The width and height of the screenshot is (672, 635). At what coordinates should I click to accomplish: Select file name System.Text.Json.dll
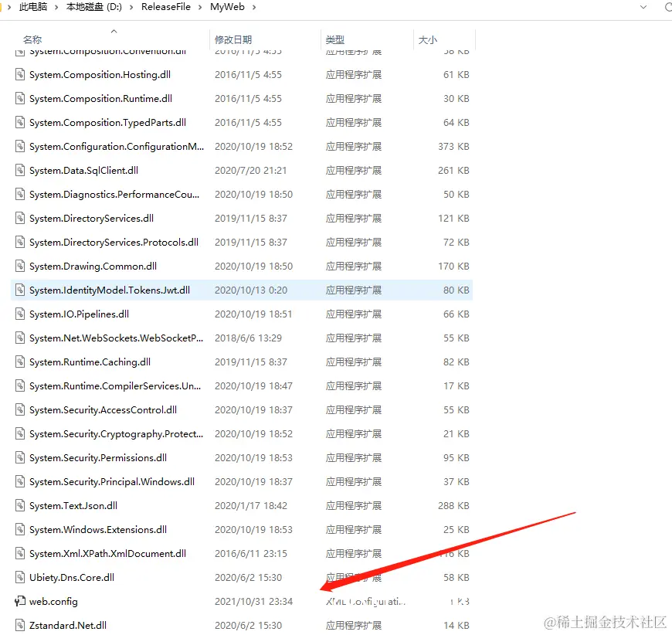73,506
